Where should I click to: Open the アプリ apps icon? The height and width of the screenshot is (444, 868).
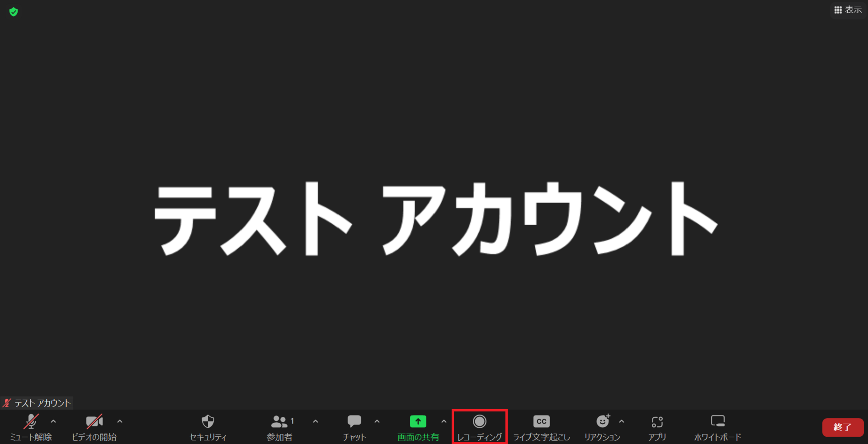[657, 427]
